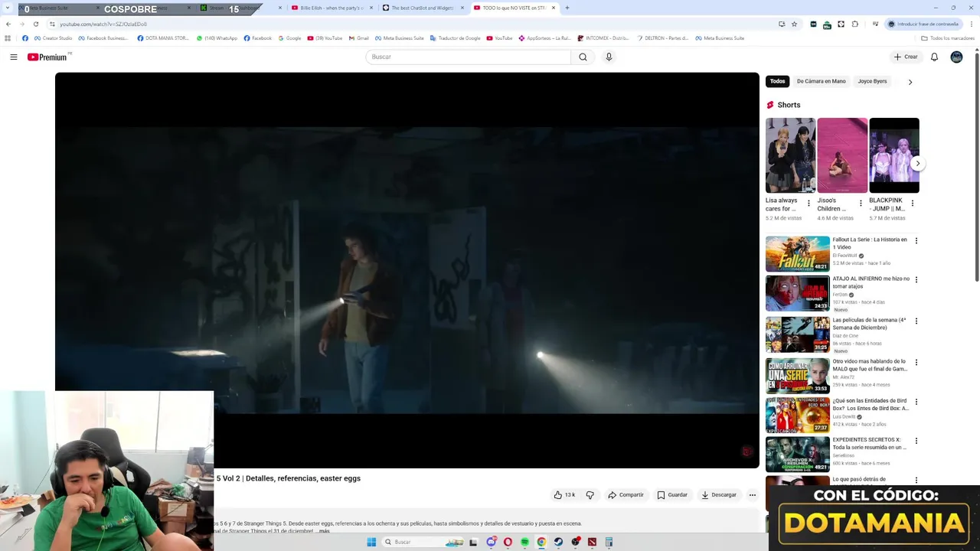Open Todos los marcadores folder
980x551 pixels.
click(948, 37)
